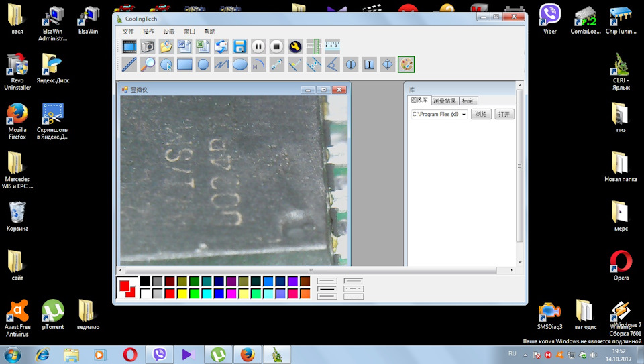Stop the microscope video feed
The height and width of the screenshot is (364, 644).
(x=276, y=46)
